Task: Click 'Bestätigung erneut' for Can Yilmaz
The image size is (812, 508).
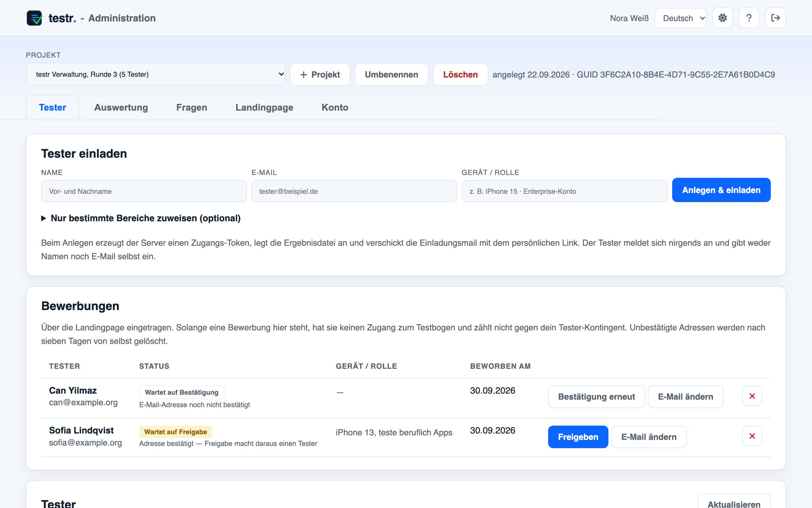Action: (596, 397)
